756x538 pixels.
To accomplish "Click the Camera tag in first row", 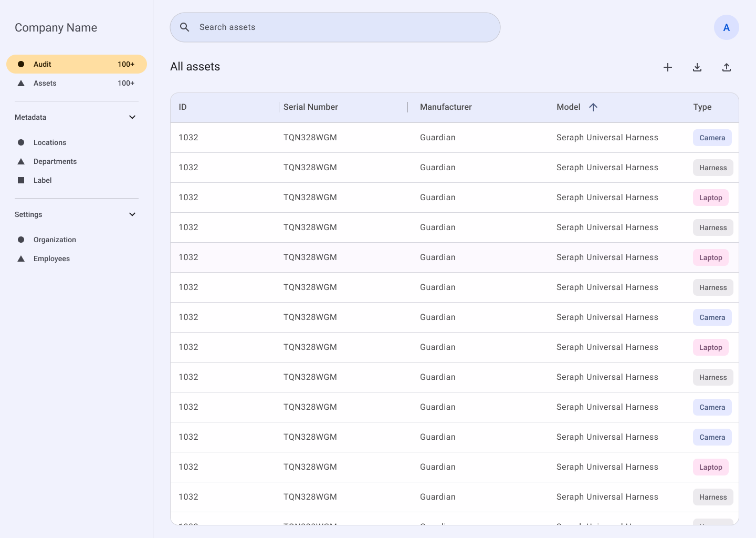I will [712, 138].
